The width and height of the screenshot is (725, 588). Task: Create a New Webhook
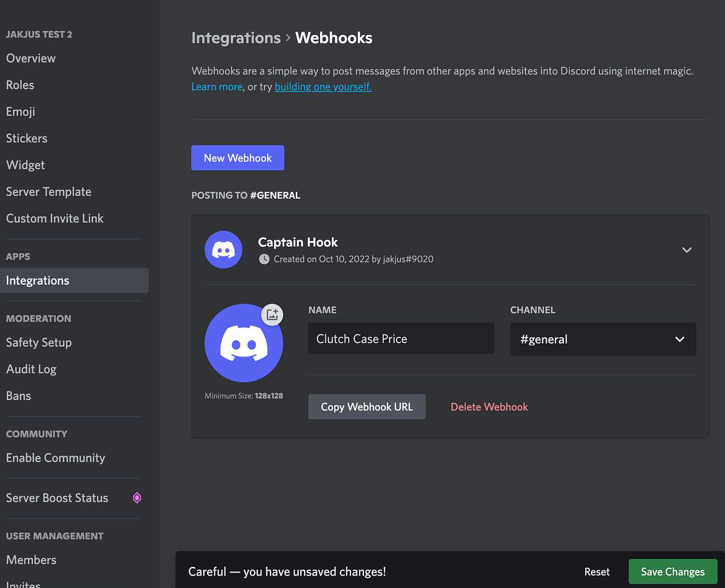tap(238, 158)
